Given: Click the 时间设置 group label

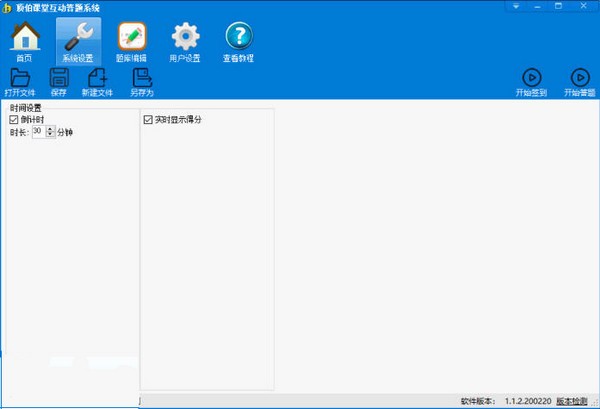Looking at the screenshot, I should click(26, 107).
